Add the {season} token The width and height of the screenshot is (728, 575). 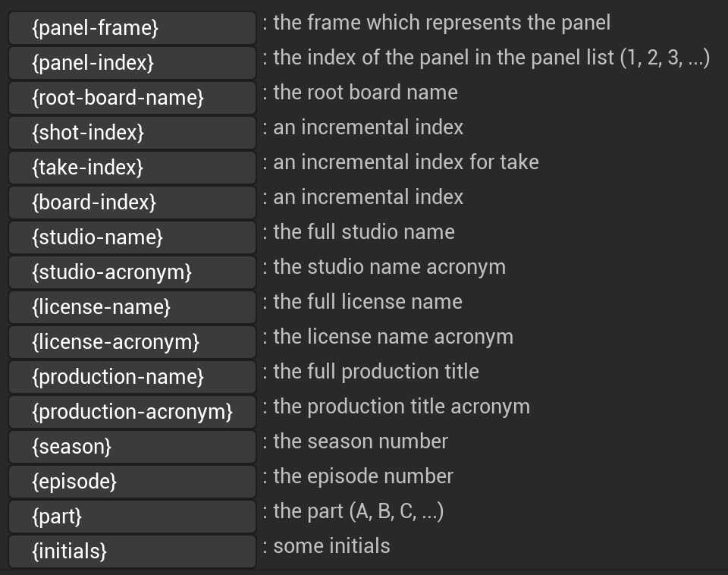132,447
